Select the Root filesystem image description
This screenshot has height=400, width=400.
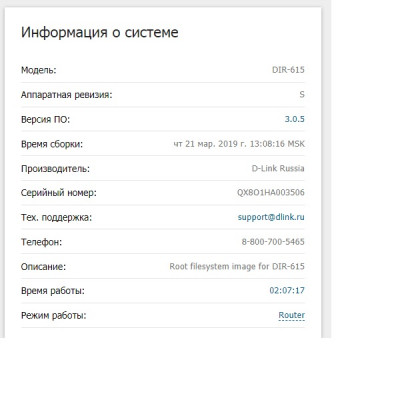tap(237, 266)
